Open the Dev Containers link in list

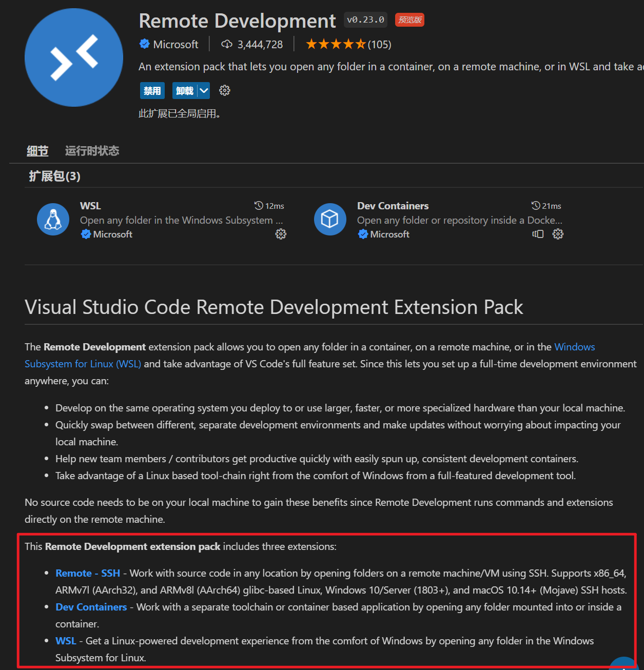pyautogui.click(x=91, y=607)
